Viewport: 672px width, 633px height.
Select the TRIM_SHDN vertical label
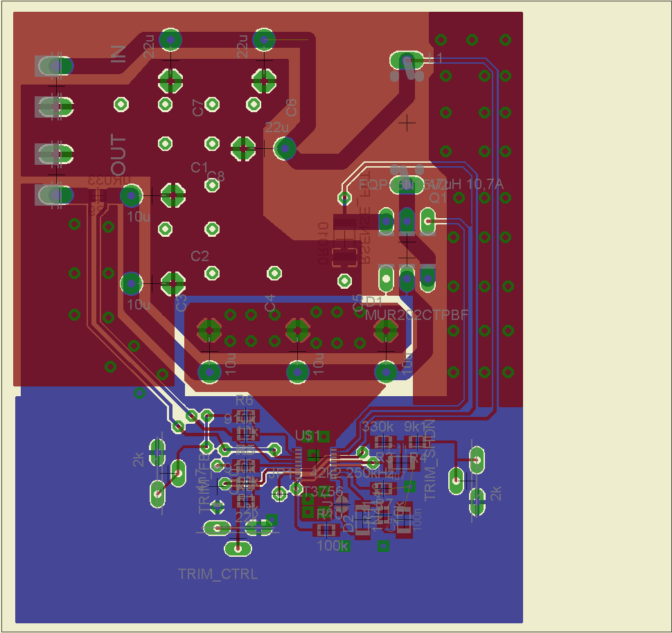coord(430,460)
